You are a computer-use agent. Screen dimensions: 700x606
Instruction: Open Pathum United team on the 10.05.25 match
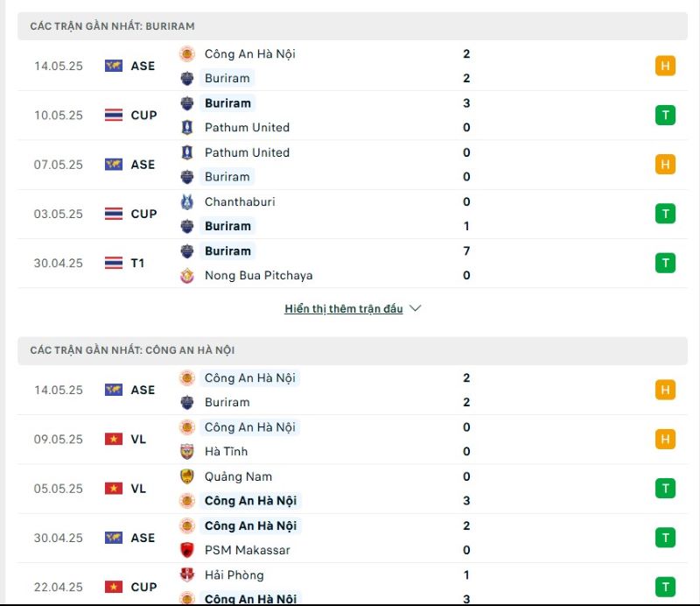click(247, 127)
